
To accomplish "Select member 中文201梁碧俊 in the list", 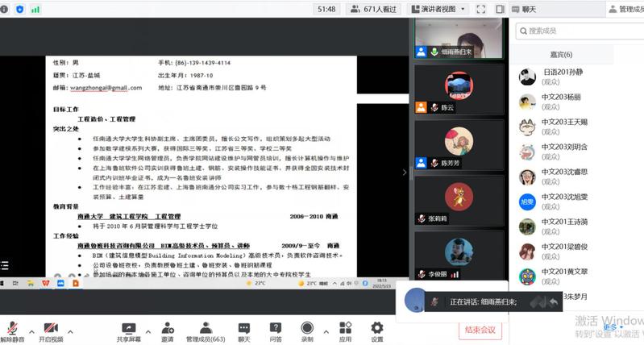I will click(x=577, y=251).
